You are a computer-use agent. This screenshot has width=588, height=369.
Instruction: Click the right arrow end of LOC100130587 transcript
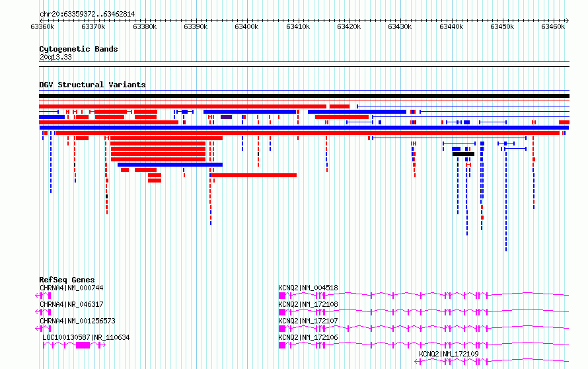coord(104,345)
